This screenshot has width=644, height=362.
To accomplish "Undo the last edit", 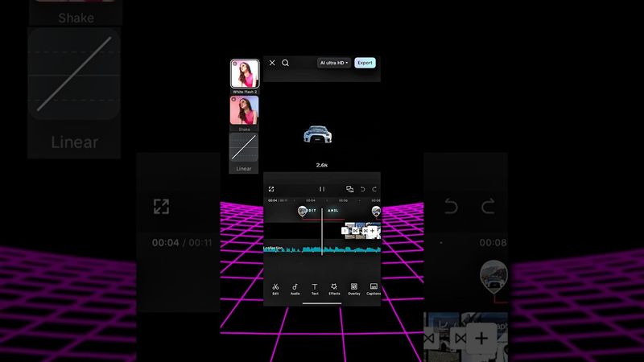I will point(363,189).
